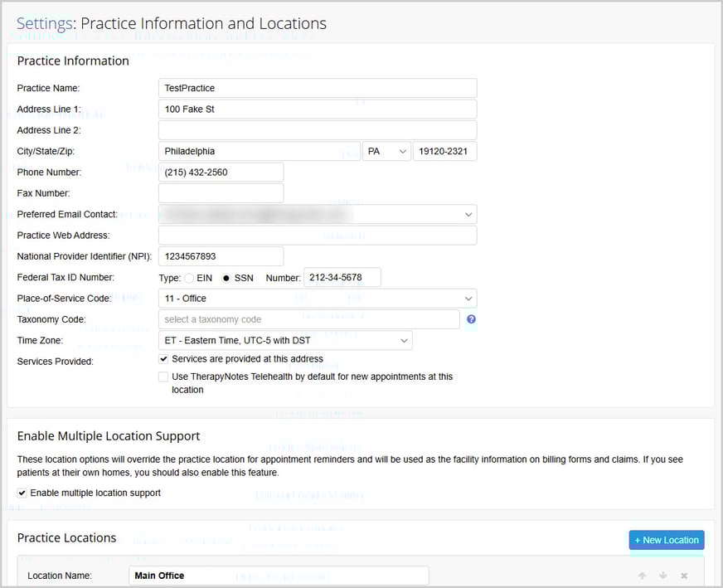Click the Location Name field 'Main Office'
723x588 pixels.
279,576
